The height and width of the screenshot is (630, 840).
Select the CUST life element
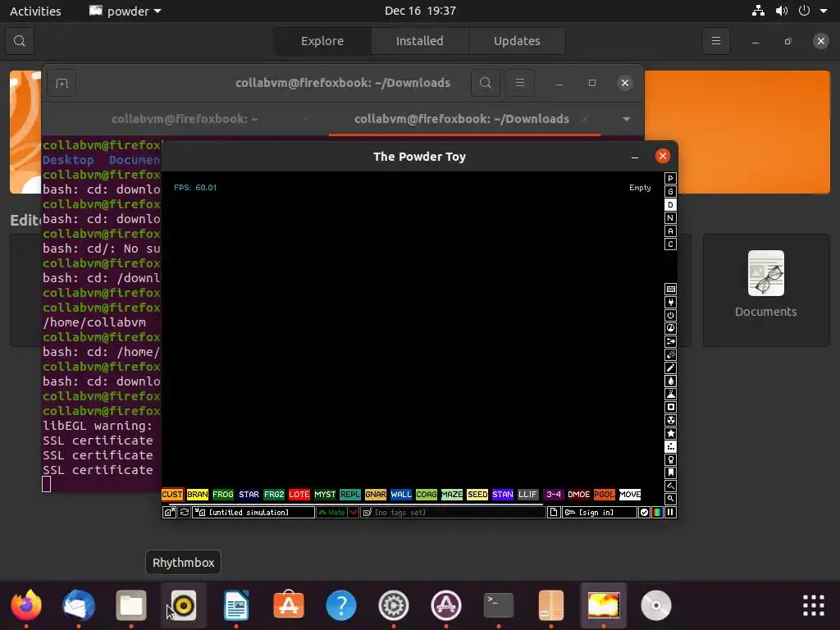[172, 495]
